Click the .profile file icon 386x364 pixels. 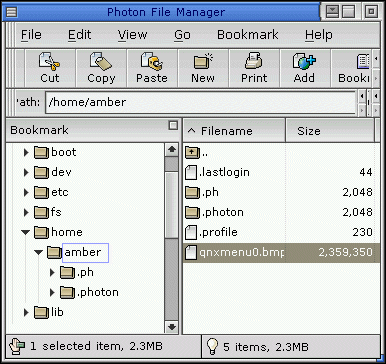191,233
